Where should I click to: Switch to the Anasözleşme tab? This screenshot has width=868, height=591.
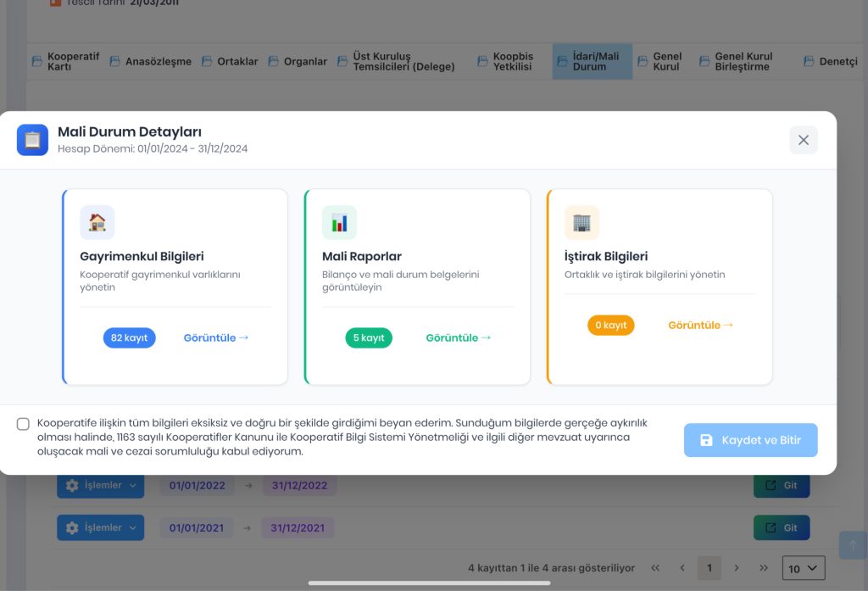[x=151, y=62]
